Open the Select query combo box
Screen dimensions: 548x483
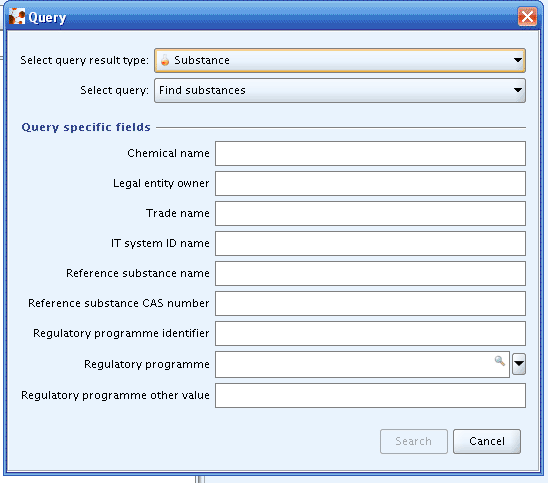pyautogui.click(x=340, y=91)
